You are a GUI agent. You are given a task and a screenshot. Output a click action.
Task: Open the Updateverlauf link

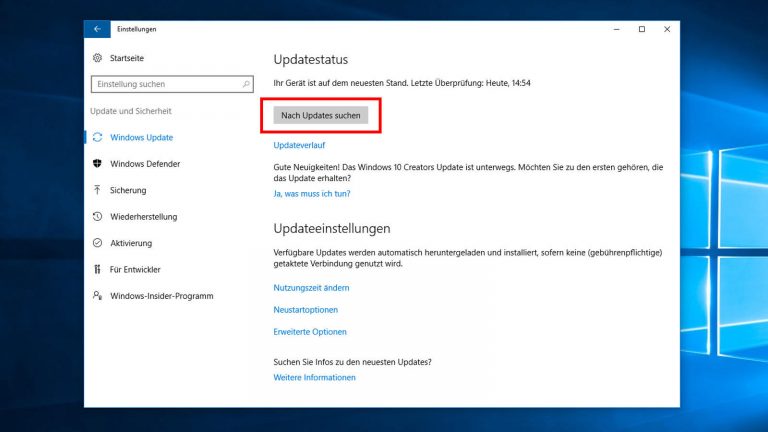click(x=299, y=146)
